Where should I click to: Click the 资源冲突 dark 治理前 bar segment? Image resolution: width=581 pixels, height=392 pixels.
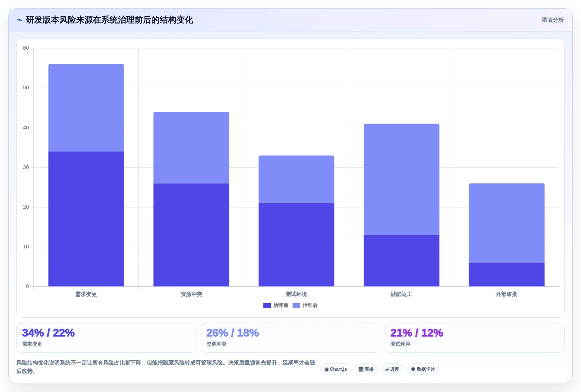coord(191,235)
